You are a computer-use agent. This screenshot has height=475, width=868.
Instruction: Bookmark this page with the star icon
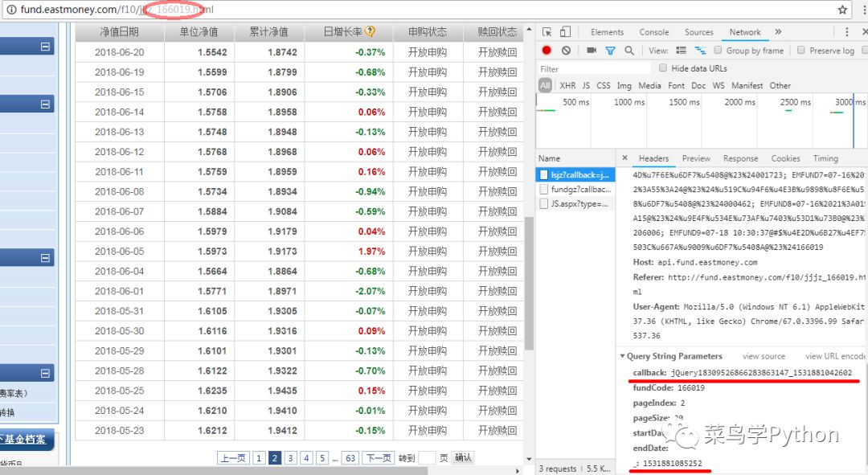click(842, 10)
